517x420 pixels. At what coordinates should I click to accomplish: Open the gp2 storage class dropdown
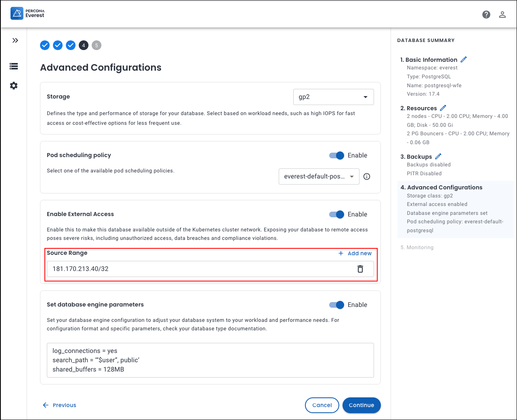(333, 97)
